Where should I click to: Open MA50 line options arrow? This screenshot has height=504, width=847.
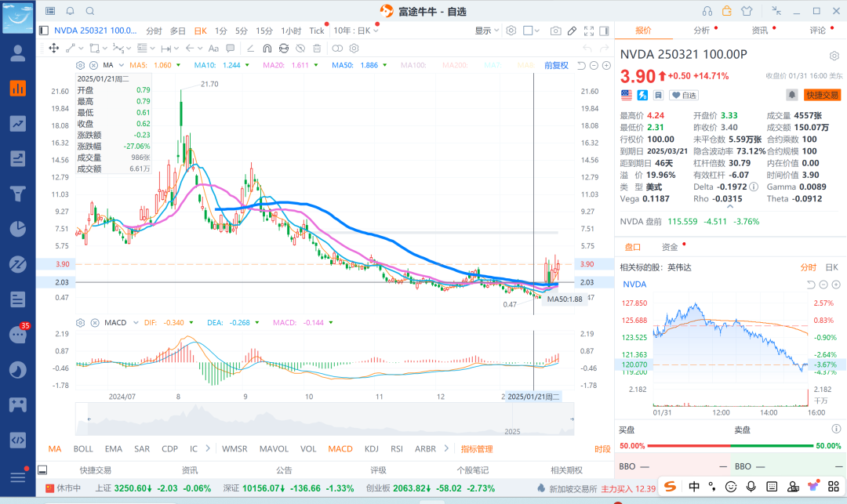pyautogui.click(x=385, y=65)
